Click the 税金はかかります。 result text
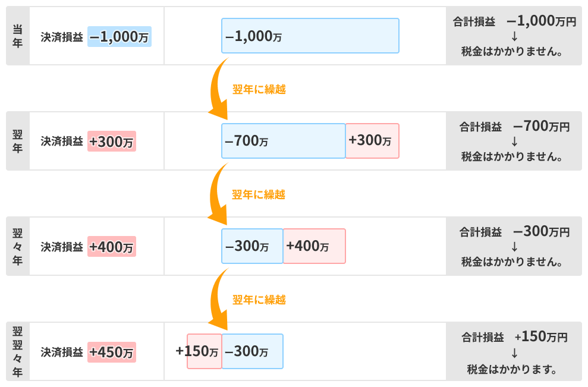Screen dimensions: 588x387 (x=512, y=369)
